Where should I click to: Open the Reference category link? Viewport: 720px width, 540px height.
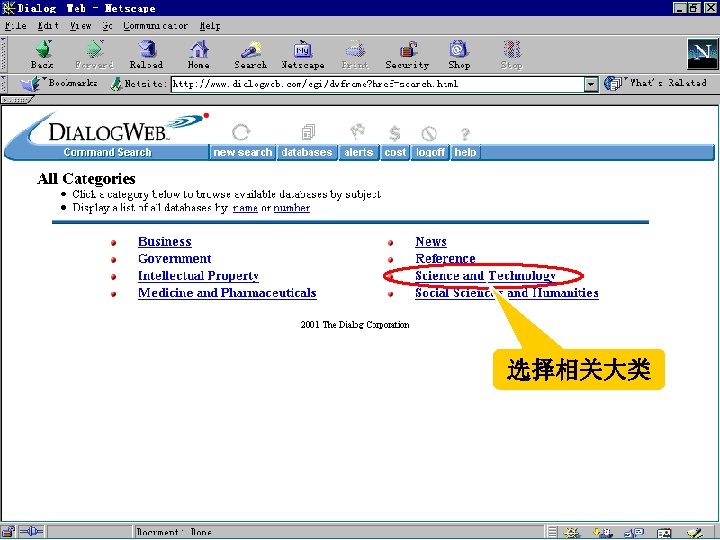[445, 259]
